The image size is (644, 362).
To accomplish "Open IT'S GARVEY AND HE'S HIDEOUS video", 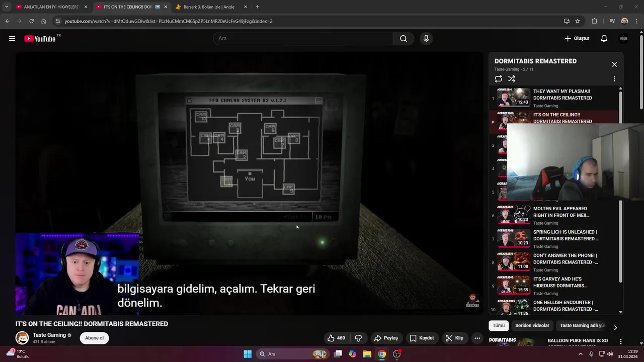I will (553, 286).
